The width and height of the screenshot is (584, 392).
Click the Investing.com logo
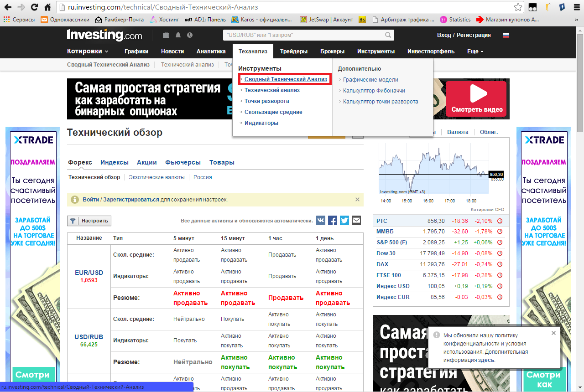pos(104,35)
